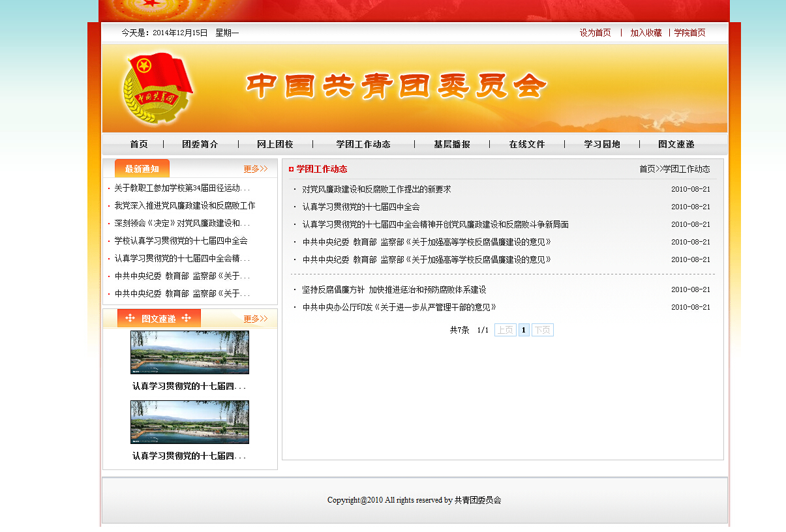Click breadcrumb 学团工作动态 at right
The width and height of the screenshot is (786, 532).
tap(687, 169)
